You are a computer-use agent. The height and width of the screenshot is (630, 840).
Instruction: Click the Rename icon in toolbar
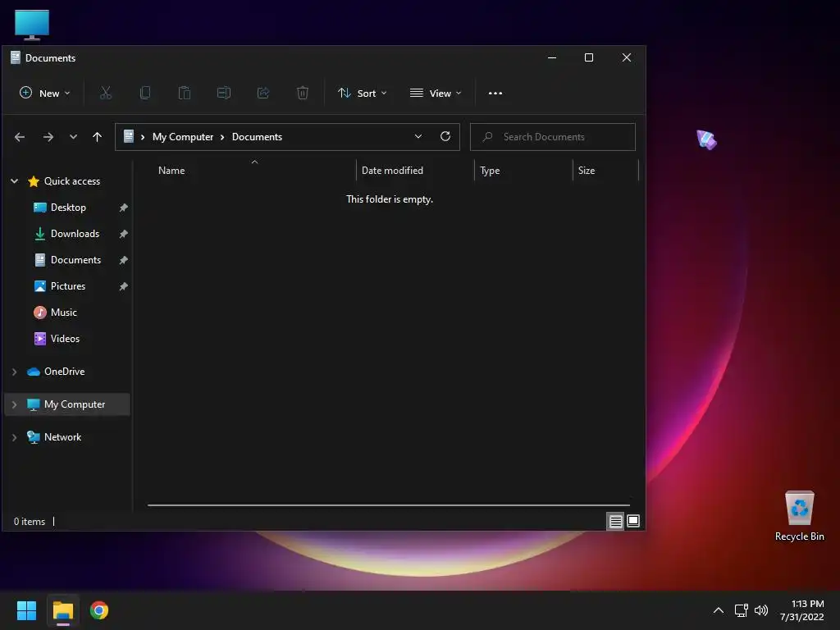coord(223,94)
